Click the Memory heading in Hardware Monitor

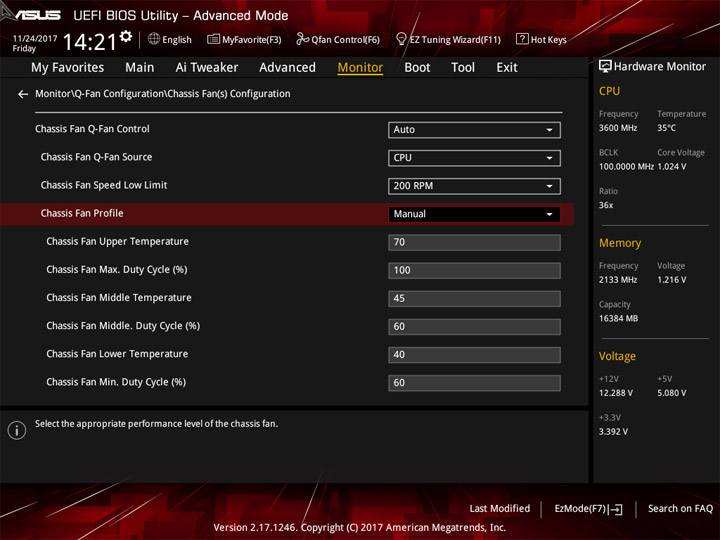[620, 243]
